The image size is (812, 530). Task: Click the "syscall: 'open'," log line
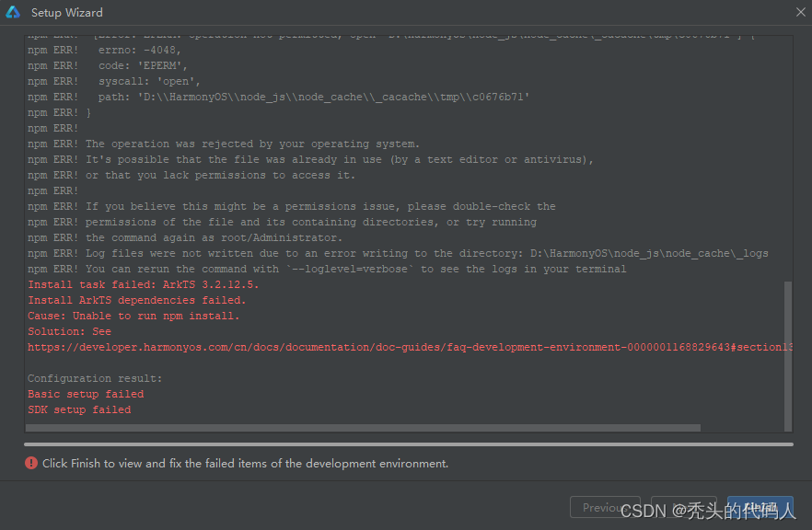click(x=114, y=81)
